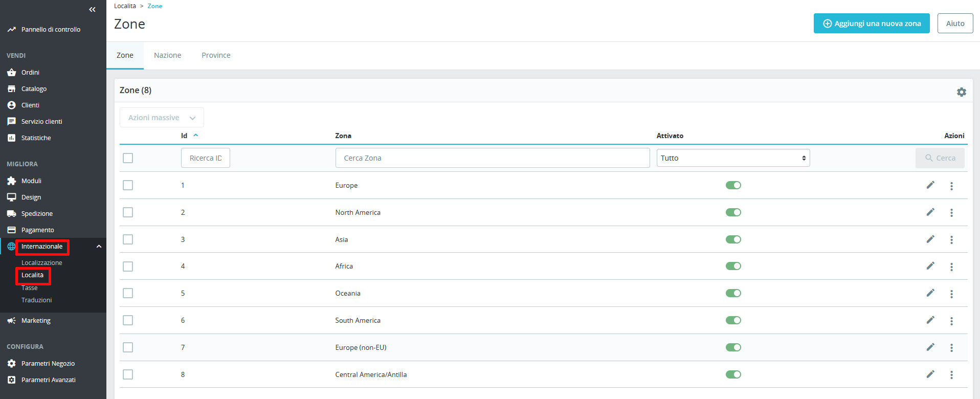980x399 pixels.
Task: Click the Pannello di controllo trend icon
Action: (11, 30)
